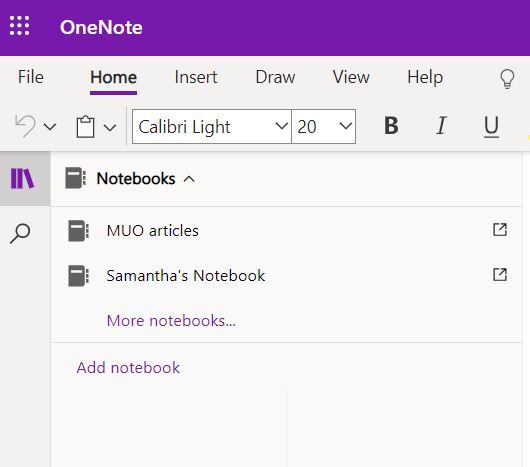This screenshot has height=467, width=530.
Task: Switch to the Home tab
Action: pos(113,77)
